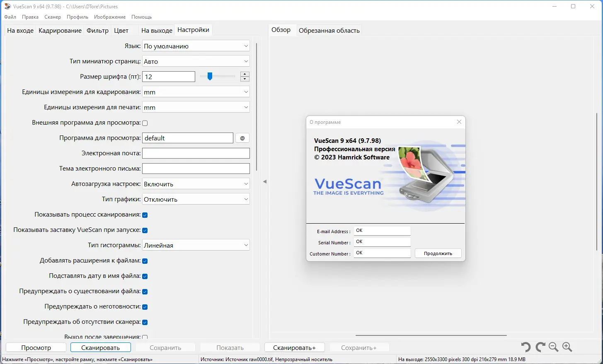The width and height of the screenshot is (603, 364).
Task: Expand the Автозагрузка настроек dropdown
Action: pyautogui.click(x=196, y=183)
